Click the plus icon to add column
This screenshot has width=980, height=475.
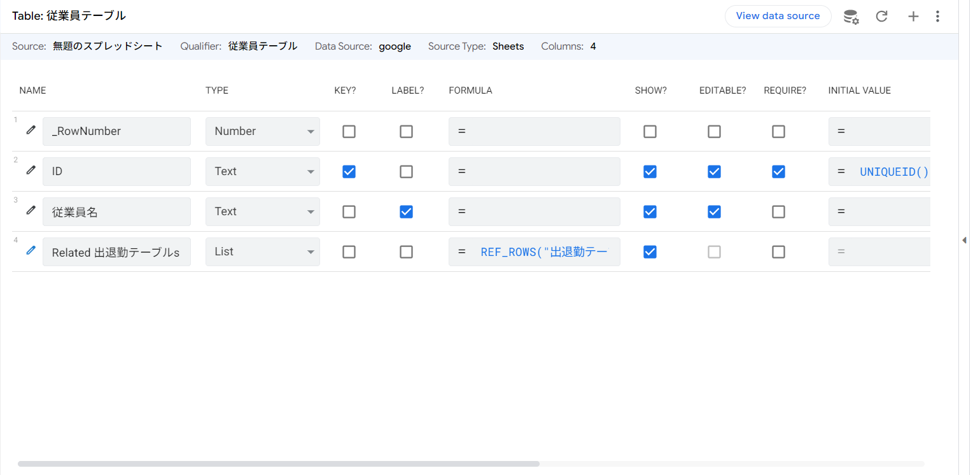click(913, 17)
